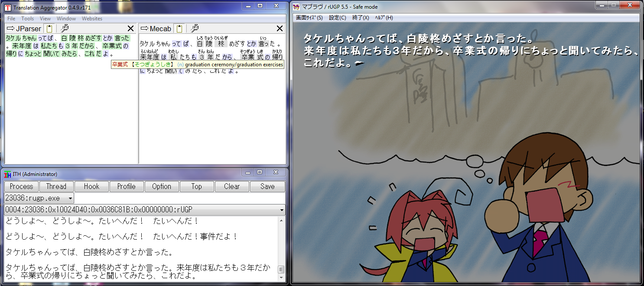
Task: Click the word 来年度 in Mecab pane
Action: click(x=150, y=57)
